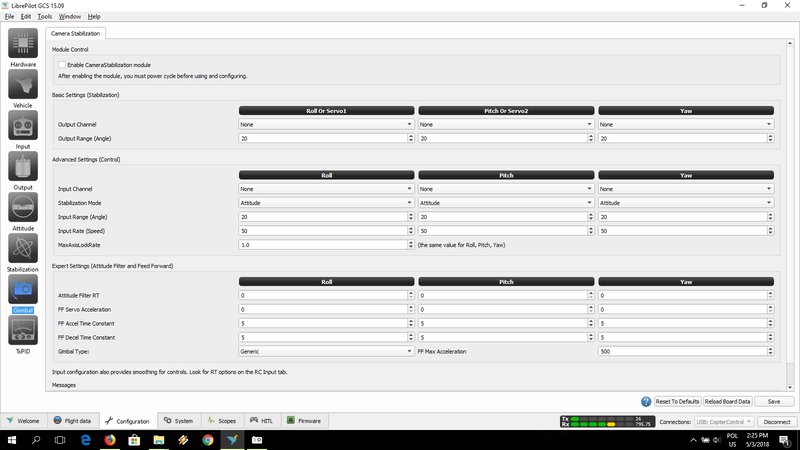800x450 pixels.
Task: Open the TxPID configuration icon
Action: pos(23,331)
